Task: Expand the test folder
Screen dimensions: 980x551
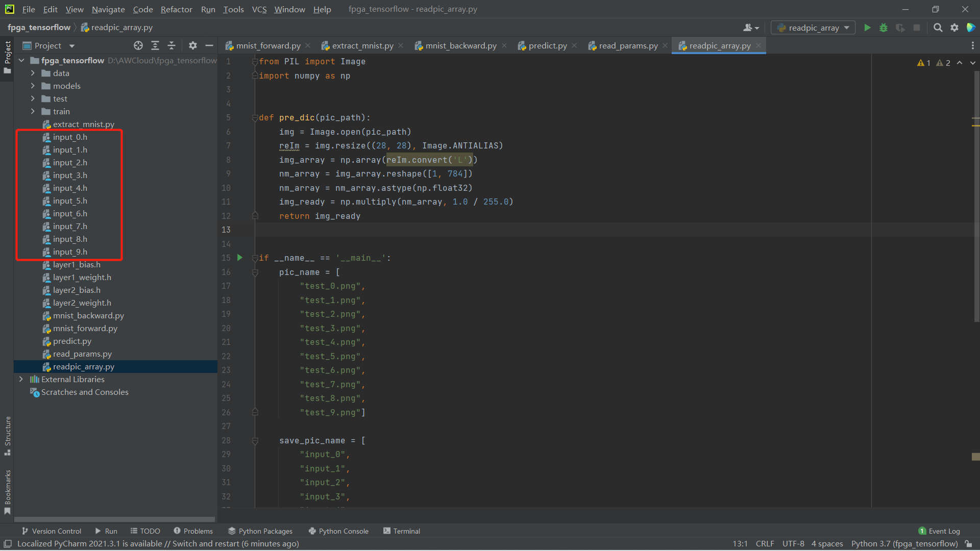Action: pyautogui.click(x=33, y=98)
